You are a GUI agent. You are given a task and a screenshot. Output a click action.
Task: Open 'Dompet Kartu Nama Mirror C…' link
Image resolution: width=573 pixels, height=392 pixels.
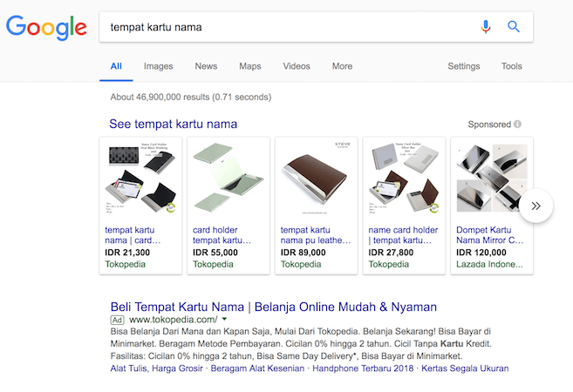tap(489, 235)
